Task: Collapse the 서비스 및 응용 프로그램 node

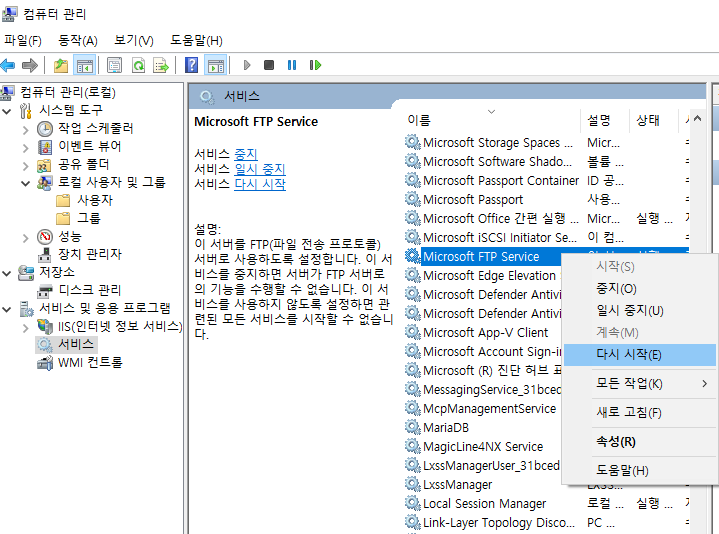Action: click(x=7, y=309)
